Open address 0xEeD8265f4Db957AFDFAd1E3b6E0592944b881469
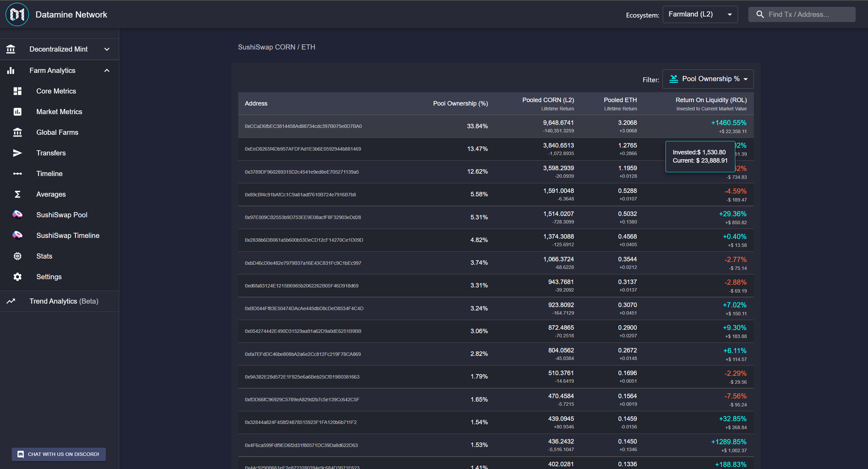The width and height of the screenshot is (868, 469). pos(303,149)
